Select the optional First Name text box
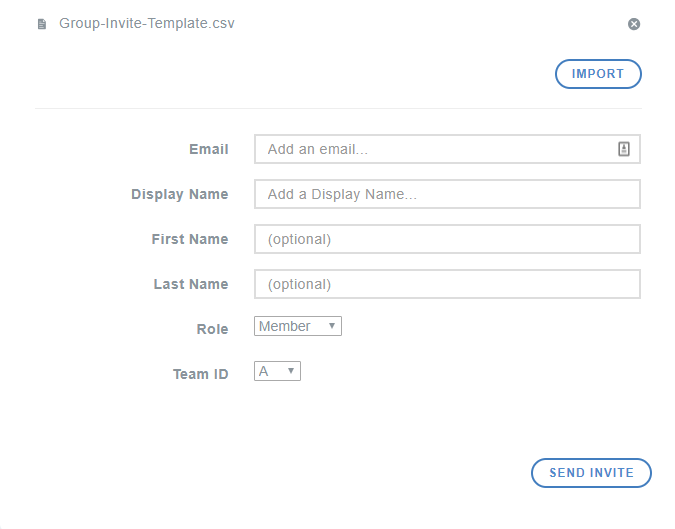 pos(447,239)
